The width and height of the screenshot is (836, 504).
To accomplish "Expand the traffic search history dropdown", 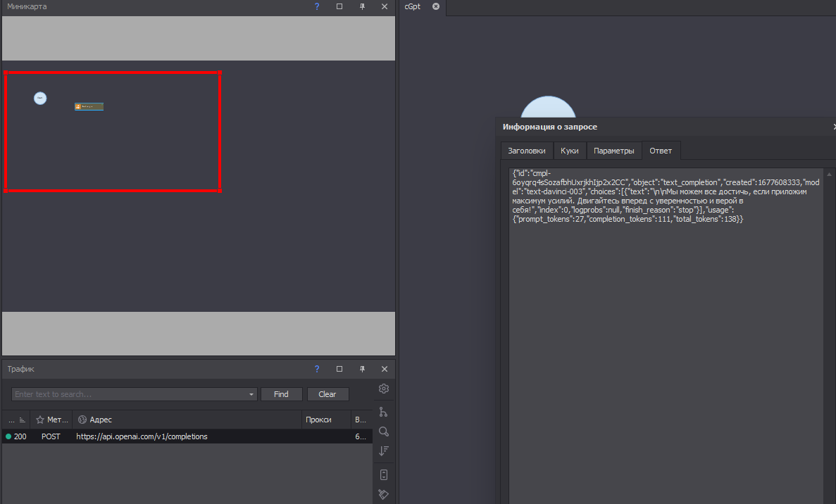I will click(252, 395).
